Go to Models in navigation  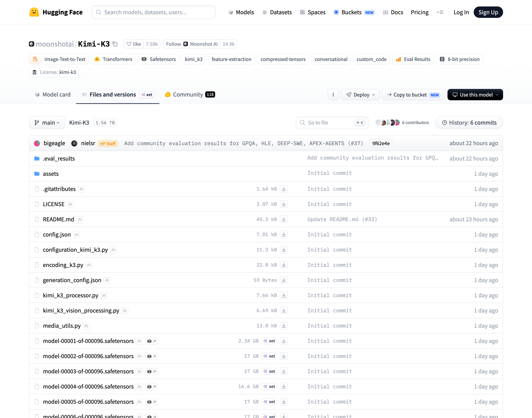[x=241, y=12]
